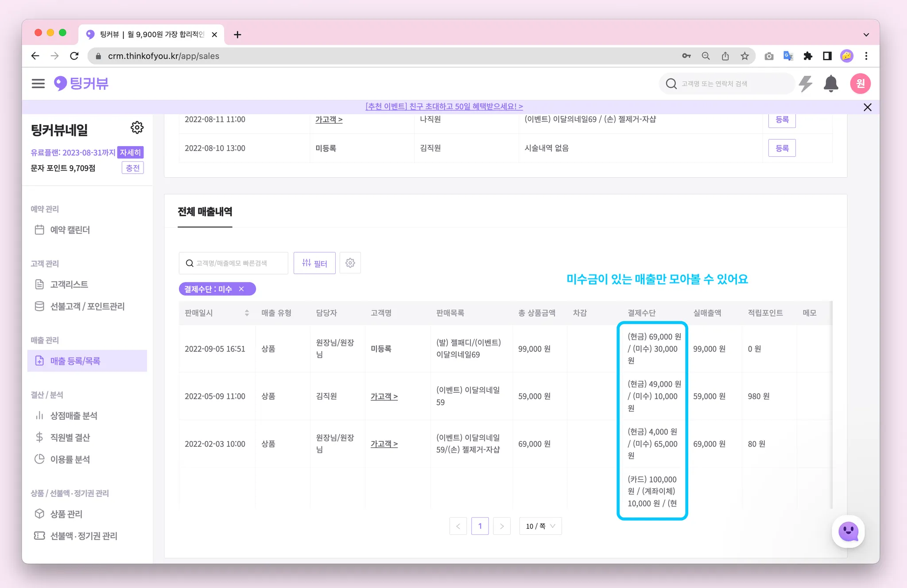Open 상점매출 분석 in sidebar
Viewport: 907px width, 588px height.
(x=74, y=415)
